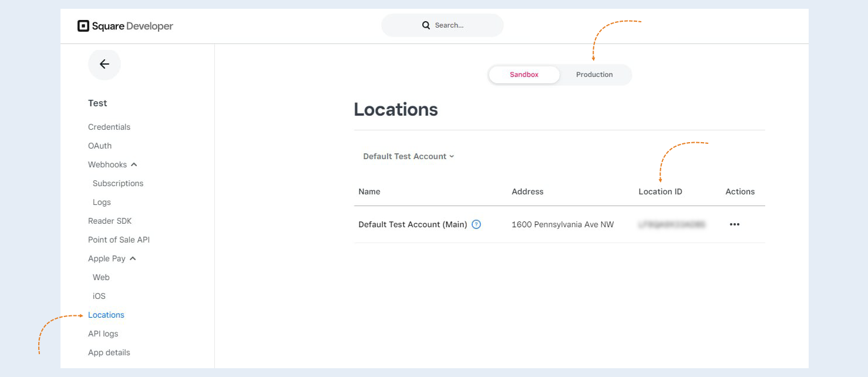
Task: Click the Address column header
Action: [527, 191]
